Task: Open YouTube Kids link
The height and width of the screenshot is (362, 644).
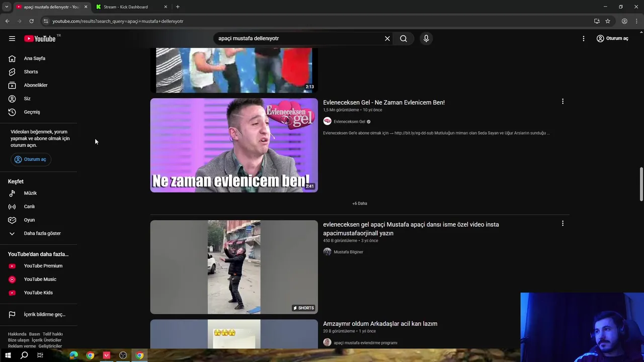Action: 39,293
